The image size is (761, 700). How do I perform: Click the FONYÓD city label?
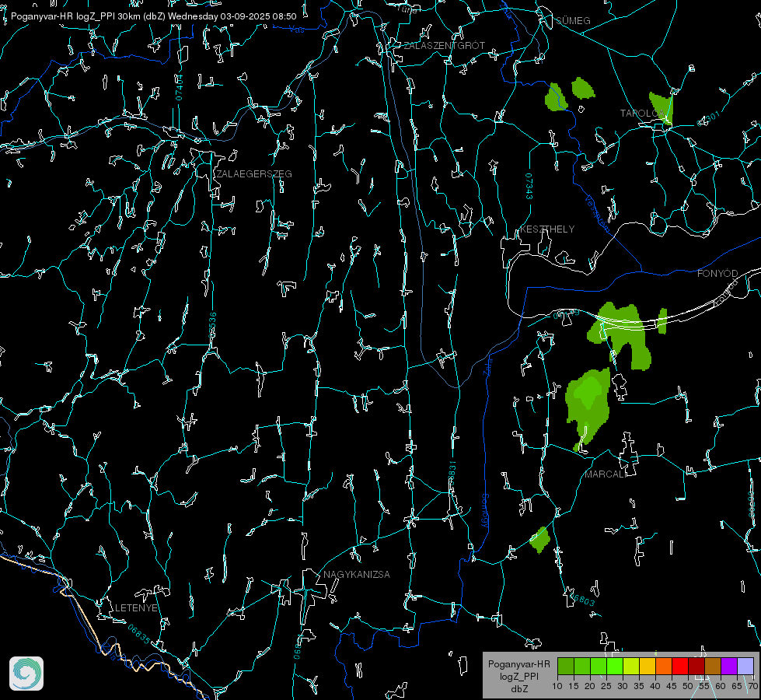717,274
